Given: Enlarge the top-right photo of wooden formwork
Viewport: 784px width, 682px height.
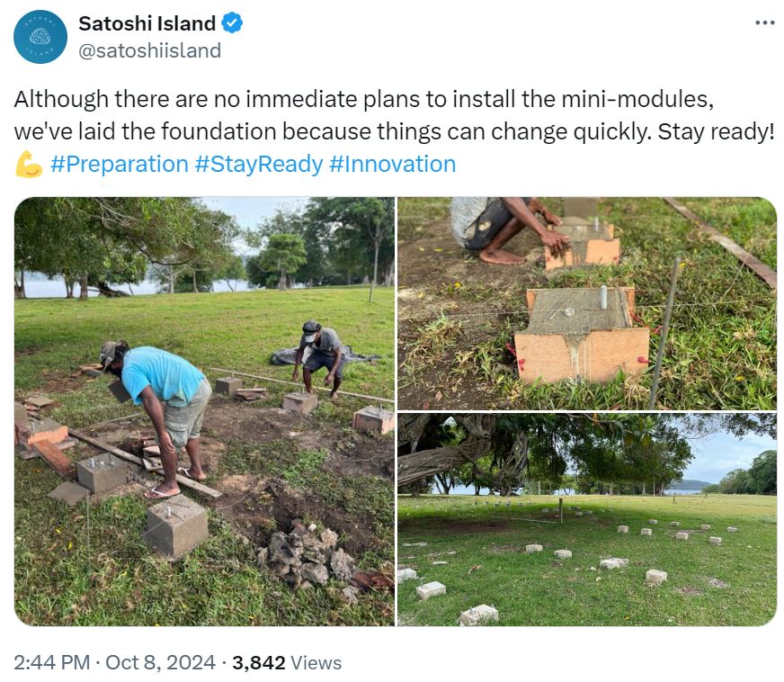Looking at the screenshot, I should 587,303.
